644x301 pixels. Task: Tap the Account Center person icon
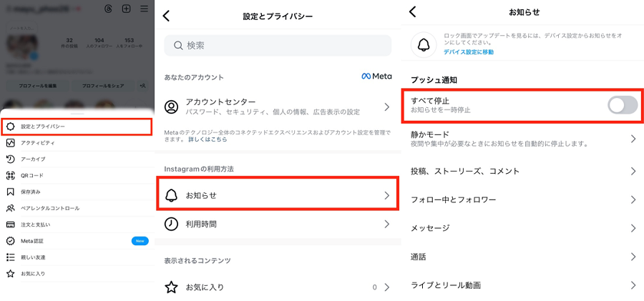171,107
